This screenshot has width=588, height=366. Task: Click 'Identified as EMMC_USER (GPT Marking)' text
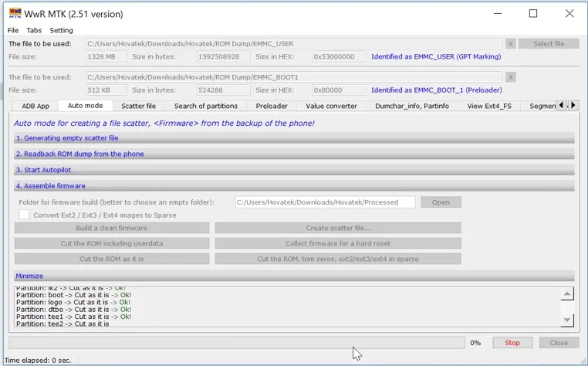pos(436,56)
